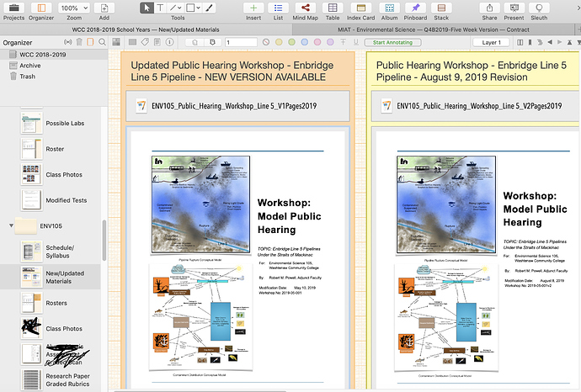Insert a Table
The width and height of the screenshot is (581, 392).
tap(333, 8)
